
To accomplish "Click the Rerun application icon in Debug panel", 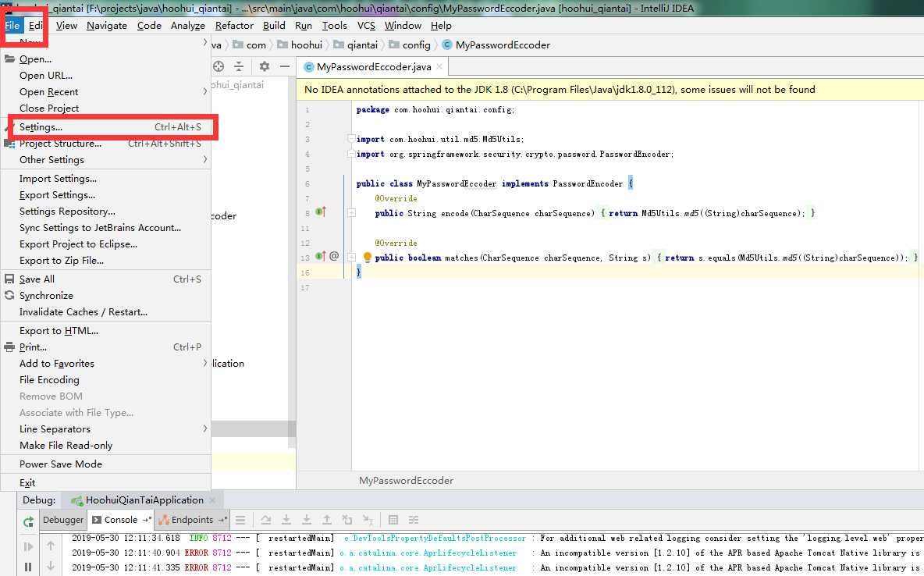I will click(28, 521).
